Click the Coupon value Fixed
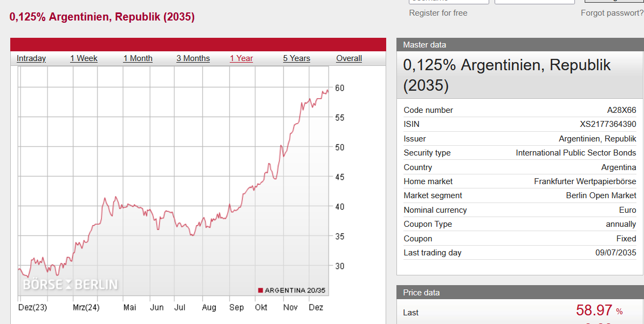This screenshot has width=644, height=324. (x=626, y=239)
